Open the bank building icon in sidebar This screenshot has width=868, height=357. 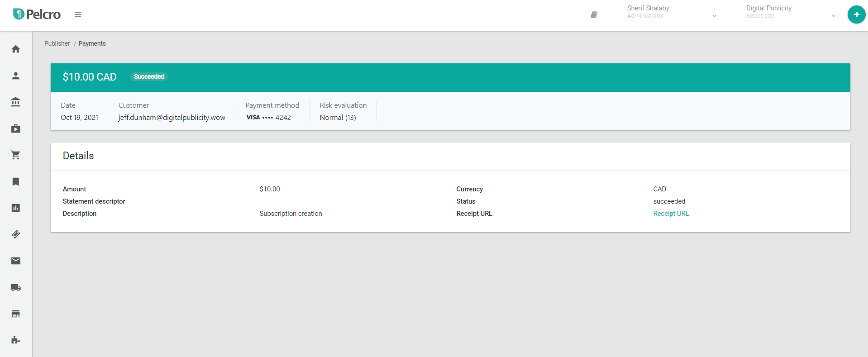[16, 102]
